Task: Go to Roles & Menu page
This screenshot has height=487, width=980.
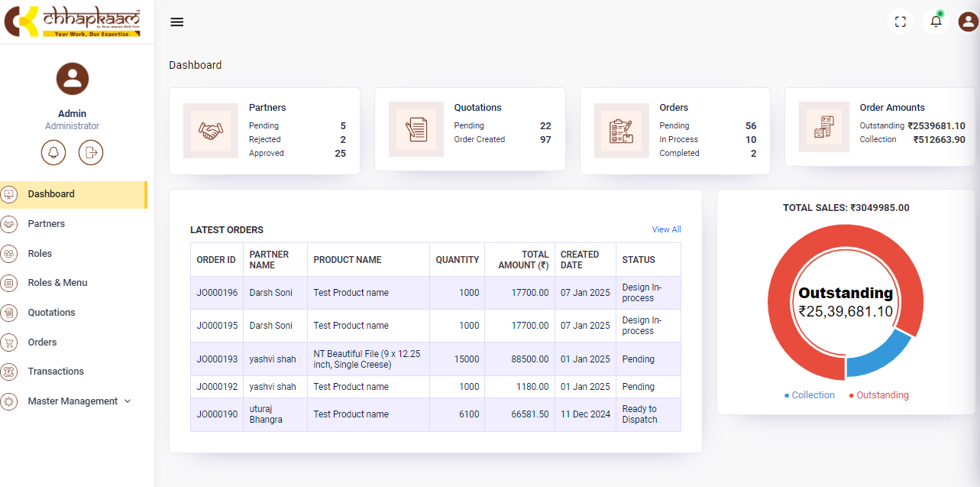Action: tap(57, 283)
